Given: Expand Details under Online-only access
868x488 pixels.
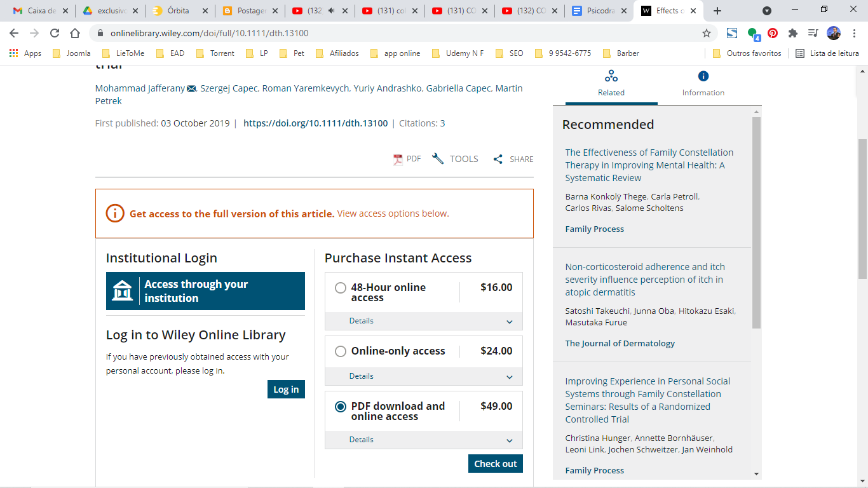Looking at the screenshot, I should point(424,376).
